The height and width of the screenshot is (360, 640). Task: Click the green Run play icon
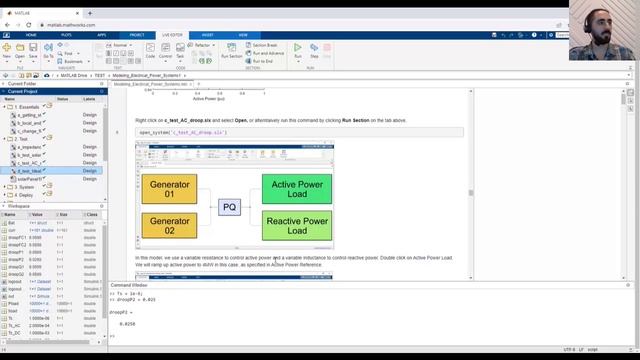(x=298, y=47)
